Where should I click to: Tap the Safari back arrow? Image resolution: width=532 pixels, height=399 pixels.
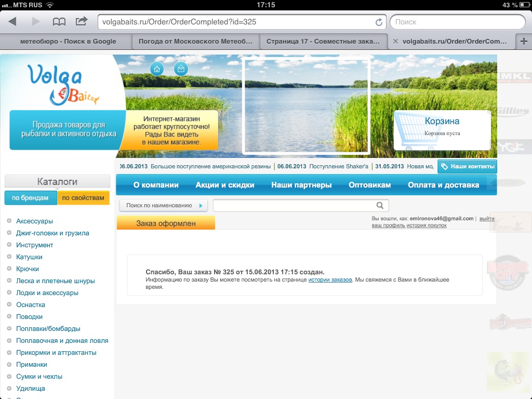click(x=12, y=22)
